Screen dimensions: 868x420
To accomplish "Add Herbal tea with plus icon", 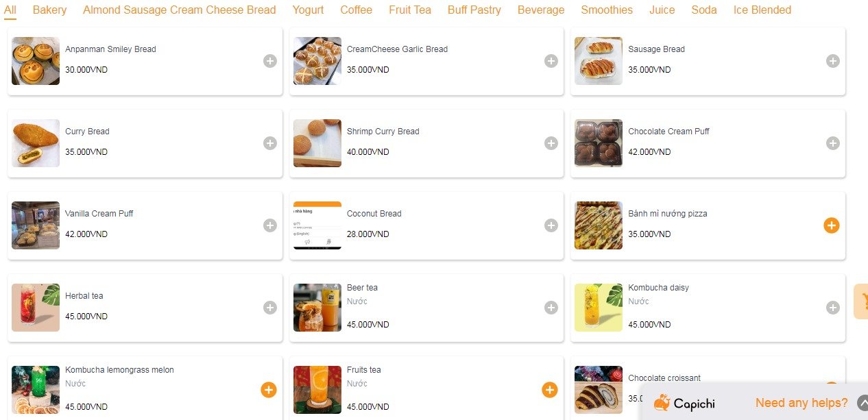I will coord(270,308).
